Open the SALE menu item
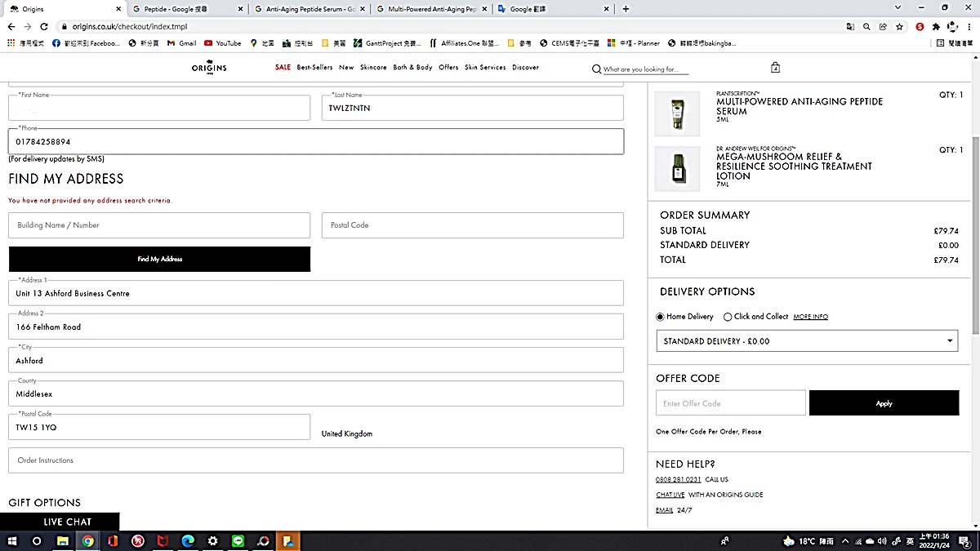This screenshot has width=980, height=551. (x=283, y=68)
